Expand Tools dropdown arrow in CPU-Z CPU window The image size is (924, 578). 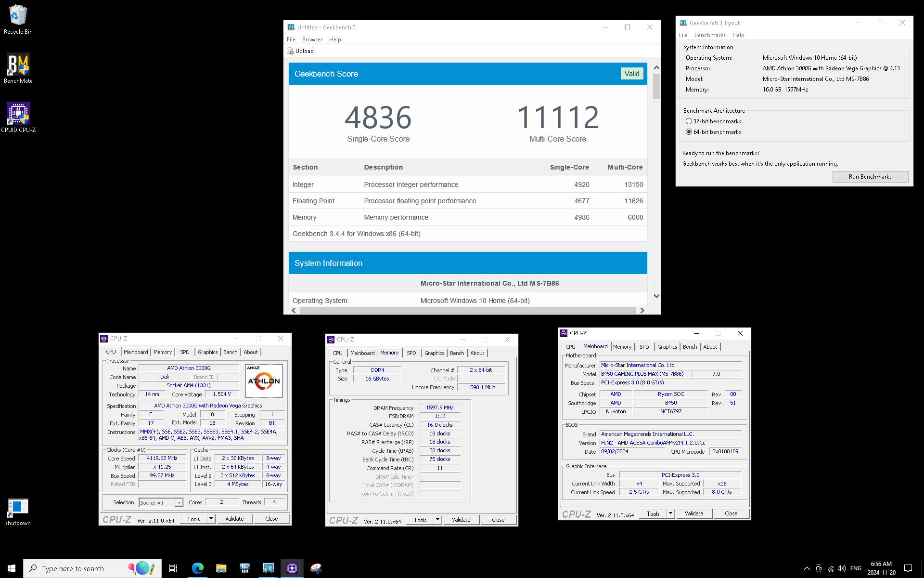click(x=211, y=519)
